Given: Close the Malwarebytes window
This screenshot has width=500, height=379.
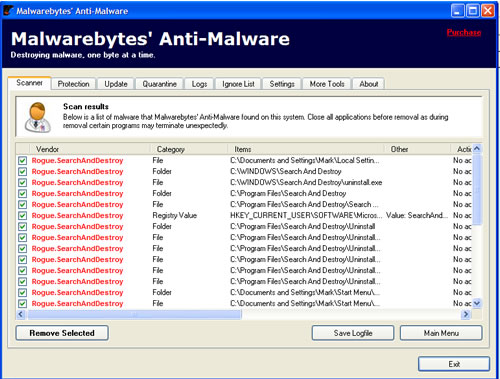Looking at the screenshot, I should [488, 11].
